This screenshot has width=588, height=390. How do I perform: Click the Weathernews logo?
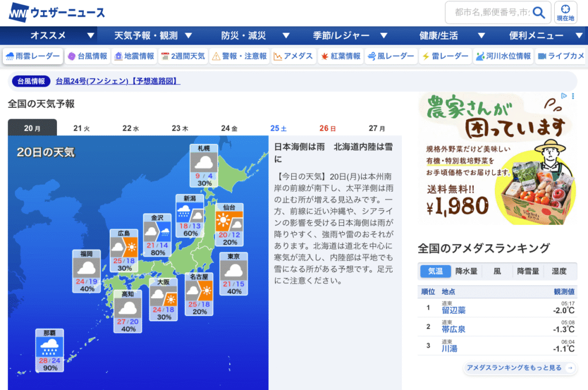56,13
